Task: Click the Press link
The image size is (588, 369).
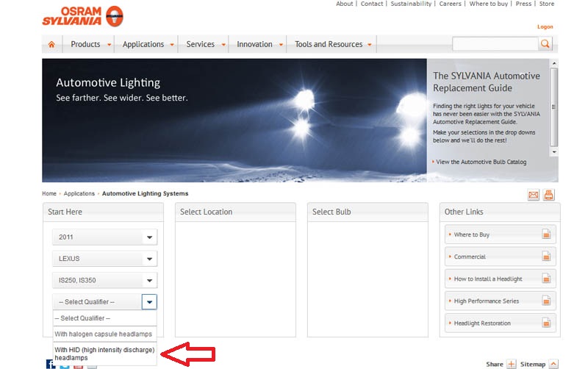Action: [523, 4]
